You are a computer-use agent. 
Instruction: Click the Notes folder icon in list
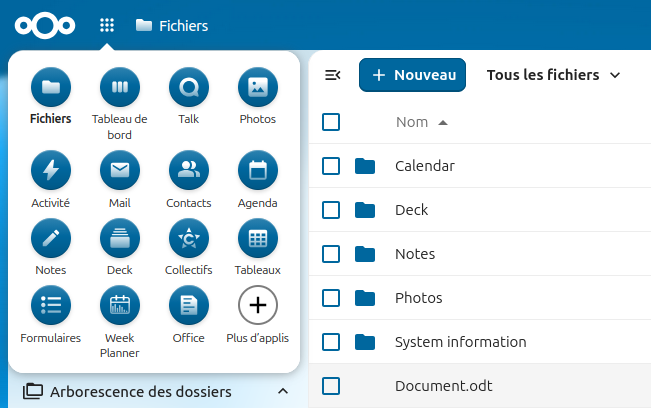click(x=365, y=254)
